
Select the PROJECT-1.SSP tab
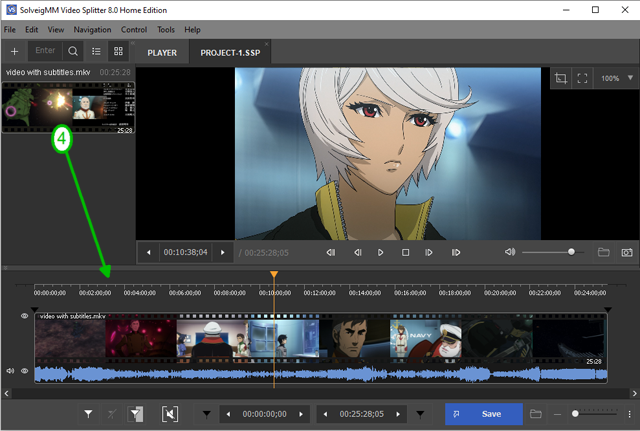click(x=230, y=53)
